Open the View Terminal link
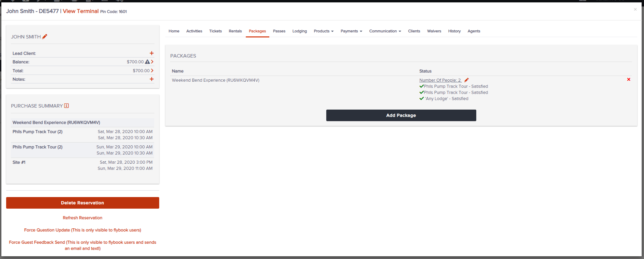The height and width of the screenshot is (259, 644). [81, 11]
